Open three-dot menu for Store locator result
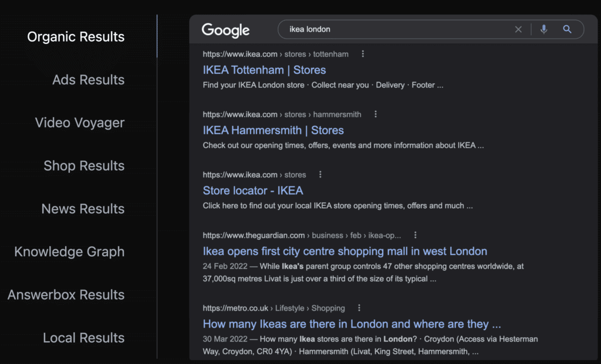The width and height of the screenshot is (601, 364). coord(320,175)
